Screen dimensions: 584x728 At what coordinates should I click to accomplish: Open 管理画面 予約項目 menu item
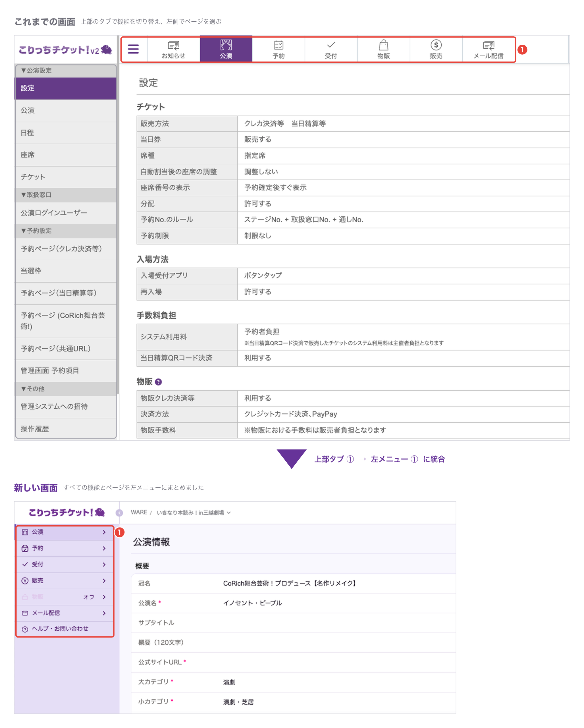66,371
